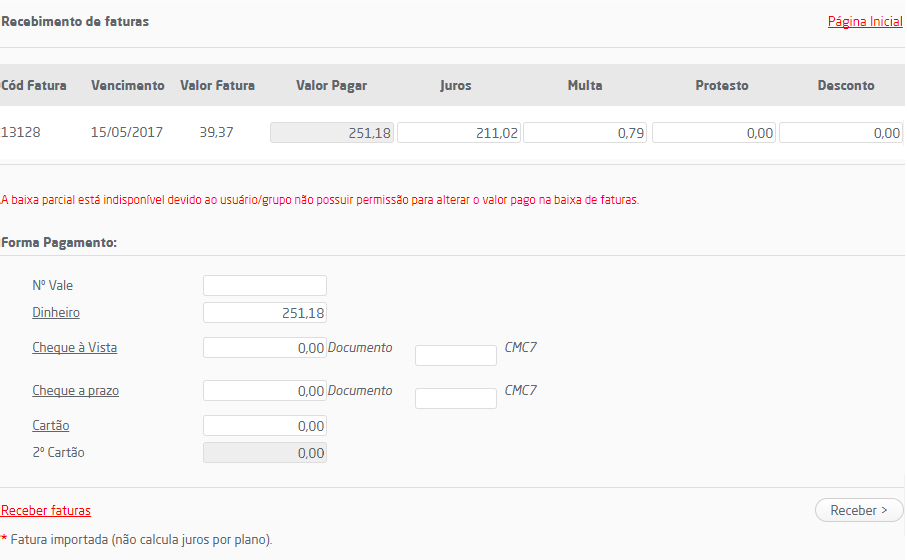Open the Receber faturas link
The image size is (907, 560).
coord(46,510)
